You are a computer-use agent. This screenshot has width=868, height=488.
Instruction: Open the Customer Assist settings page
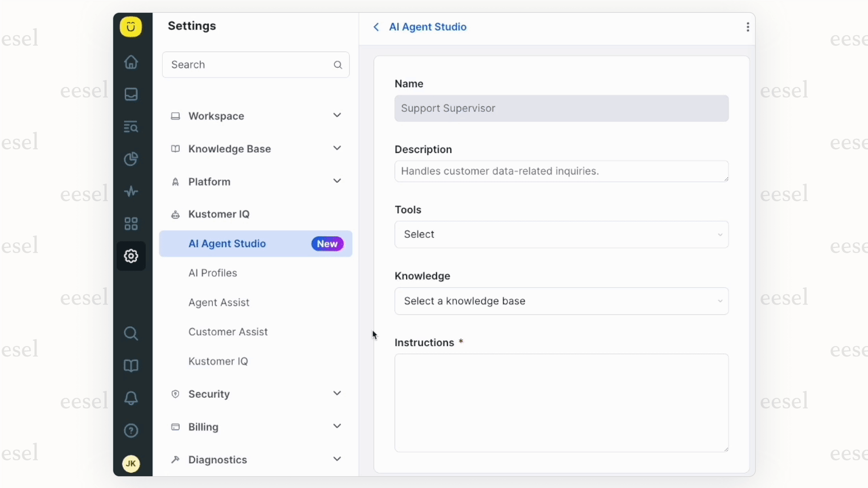click(228, 332)
